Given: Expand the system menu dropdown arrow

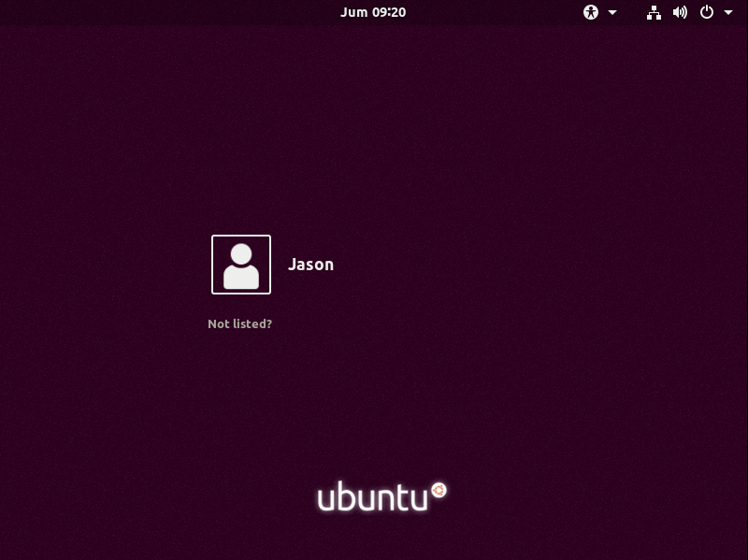Looking at the screenshot, I should point(728,13).
